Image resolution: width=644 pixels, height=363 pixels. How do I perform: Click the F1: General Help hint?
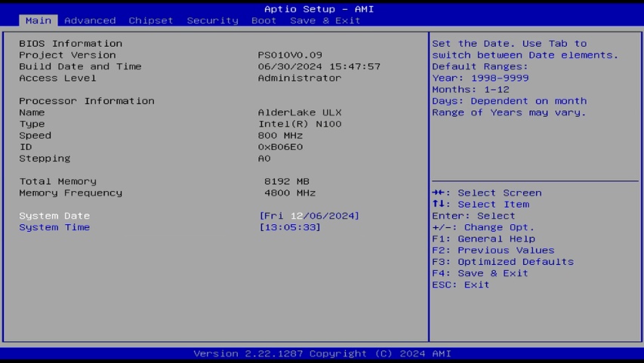coord(483,238)
